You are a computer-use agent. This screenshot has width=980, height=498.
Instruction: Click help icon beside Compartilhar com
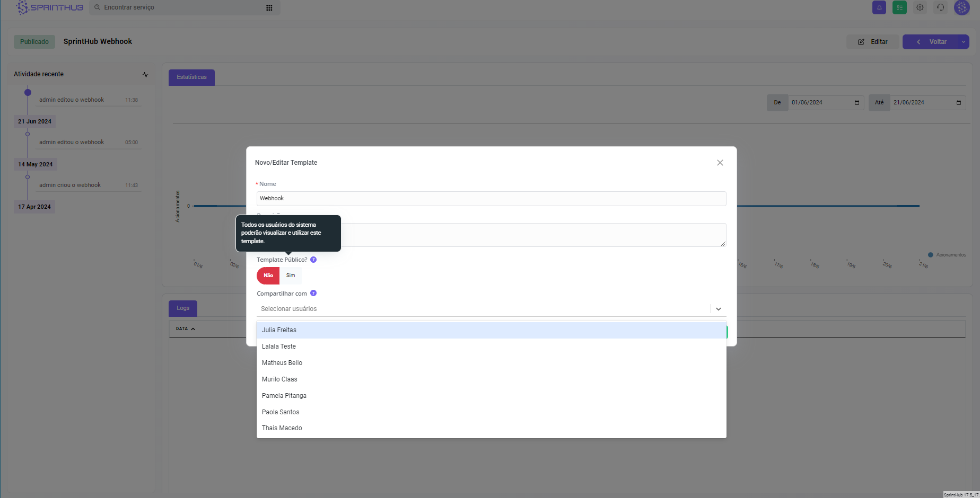[313, 294]
